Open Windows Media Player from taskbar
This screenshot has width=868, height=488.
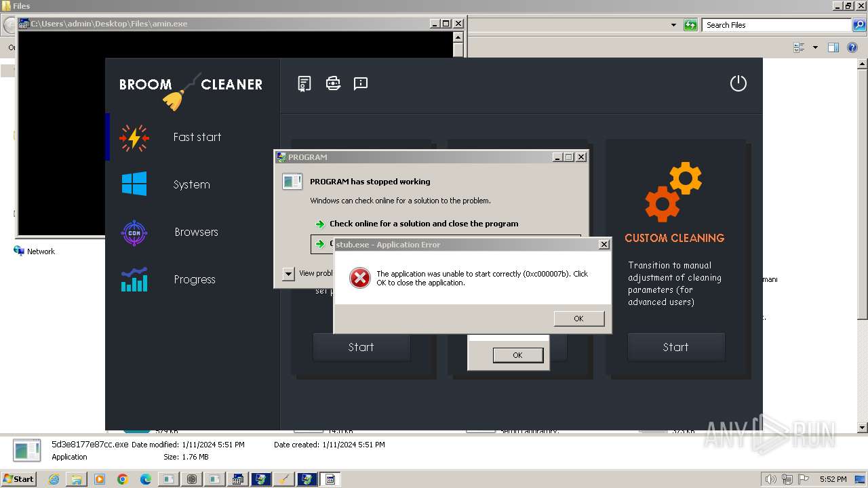pyautogui.click(x=100, y=479)
